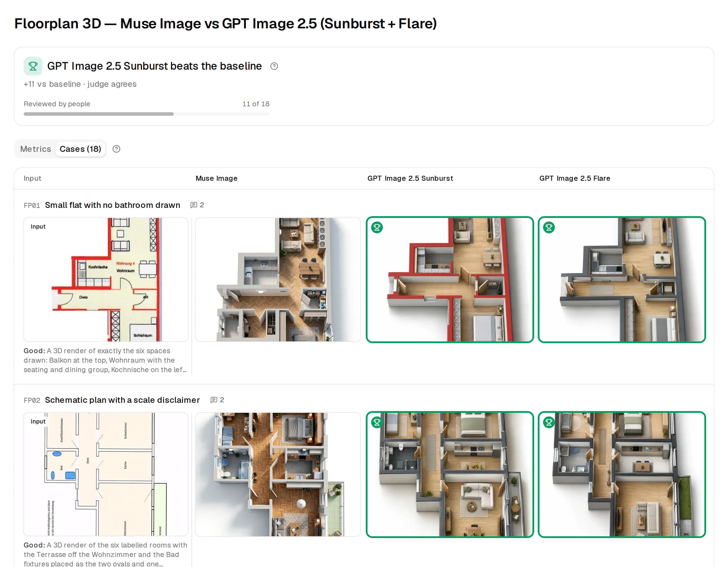Click the page title 'Floorplan 3D — Muse Image vs GPT Image 2.5'
Screen dimensions: 728x567
tap(225, 23)
